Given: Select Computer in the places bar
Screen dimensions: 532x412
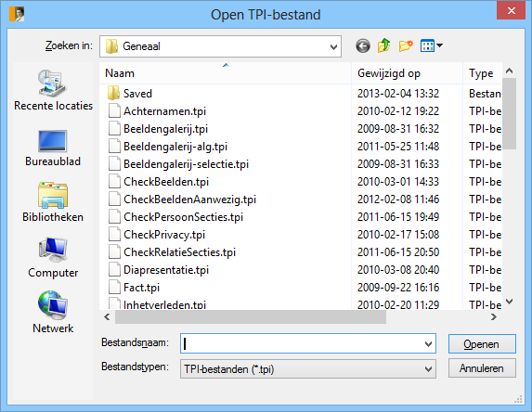Looking at the screenshot, I should pos(53,258).
